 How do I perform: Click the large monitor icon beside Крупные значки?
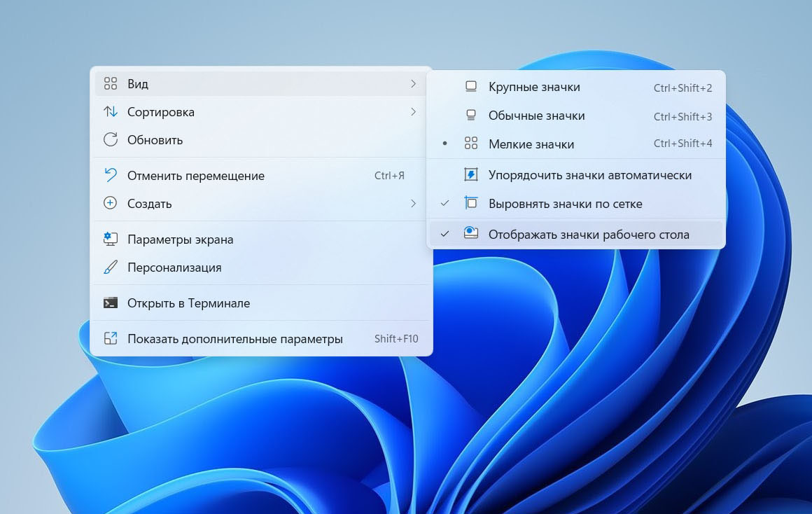(x=470, y=87)
